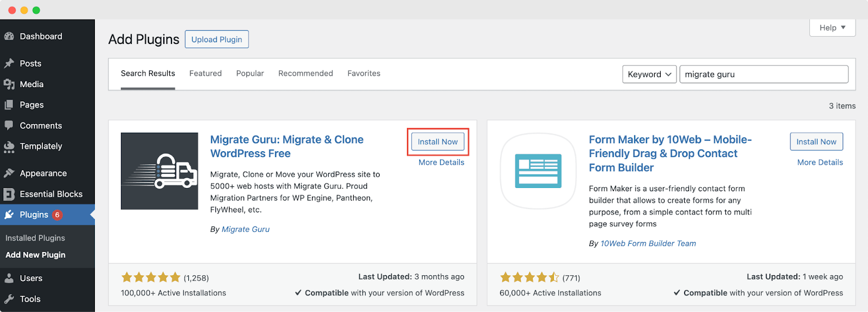Click the Dashboard gauge icon in sidebar
This screenshot has width=868, height=312.
click(9, 36)
